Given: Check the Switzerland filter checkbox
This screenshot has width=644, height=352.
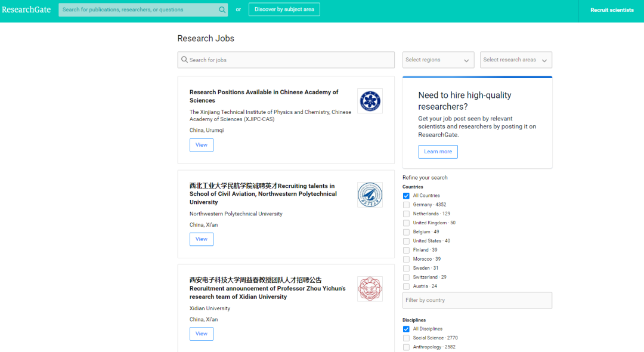Looking at the screenshot, I should 406,277.
